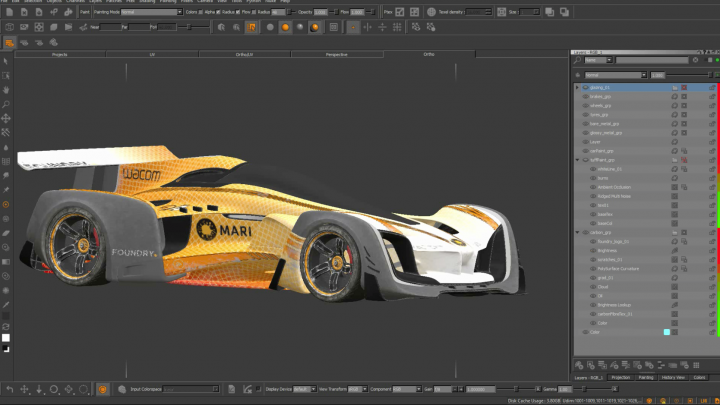Select the glossy_metal_grp layer
This screenshot has height=405, width=720.
[606, 133]
